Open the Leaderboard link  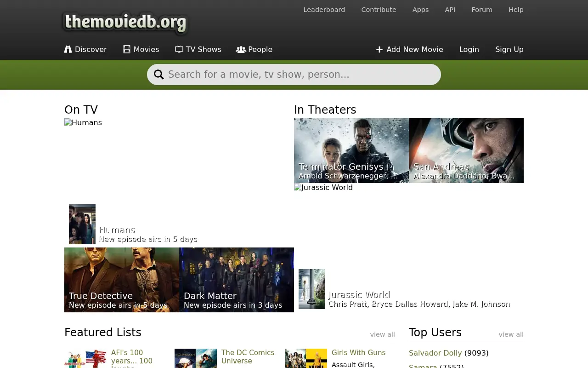(324, 10)
